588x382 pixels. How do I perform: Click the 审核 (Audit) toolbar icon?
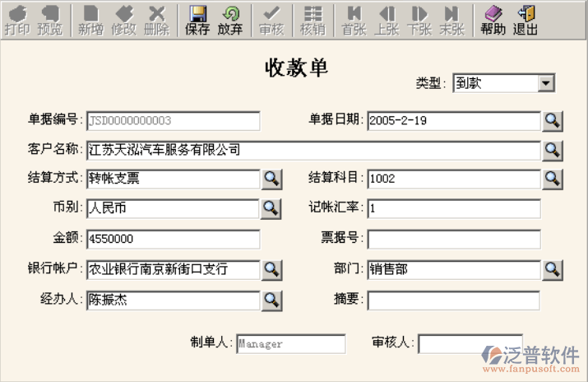point(271,21)
